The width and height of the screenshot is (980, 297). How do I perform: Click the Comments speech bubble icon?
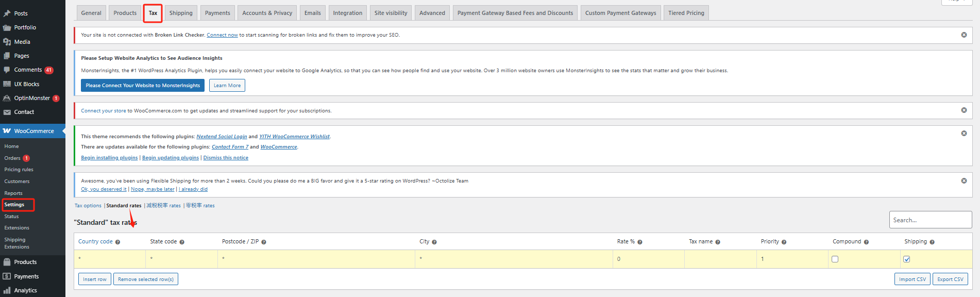pos(7,70)
